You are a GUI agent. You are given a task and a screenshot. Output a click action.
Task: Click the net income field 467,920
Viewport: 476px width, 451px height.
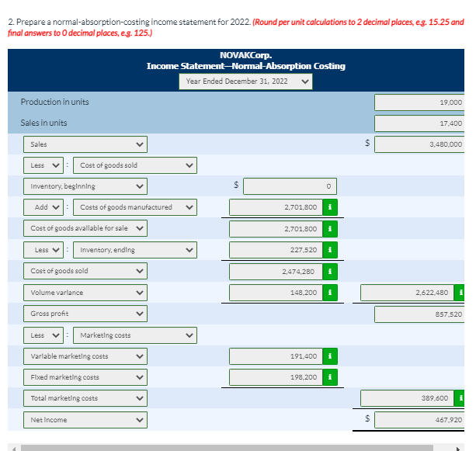(419, 420)
